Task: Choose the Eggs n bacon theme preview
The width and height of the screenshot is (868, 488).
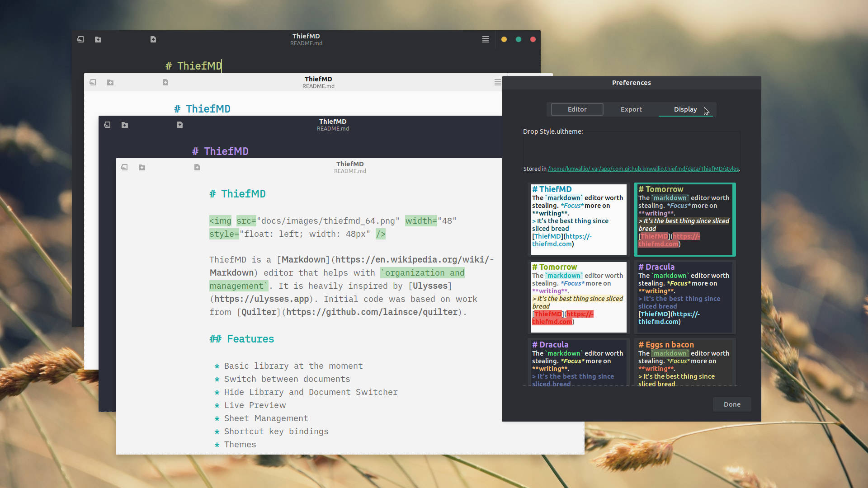Action: pos(684,363)
